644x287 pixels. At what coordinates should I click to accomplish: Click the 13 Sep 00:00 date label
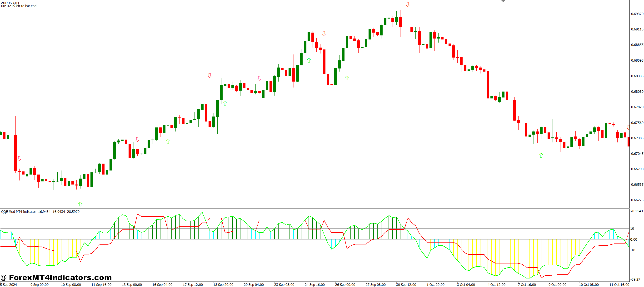pos(132,284)
